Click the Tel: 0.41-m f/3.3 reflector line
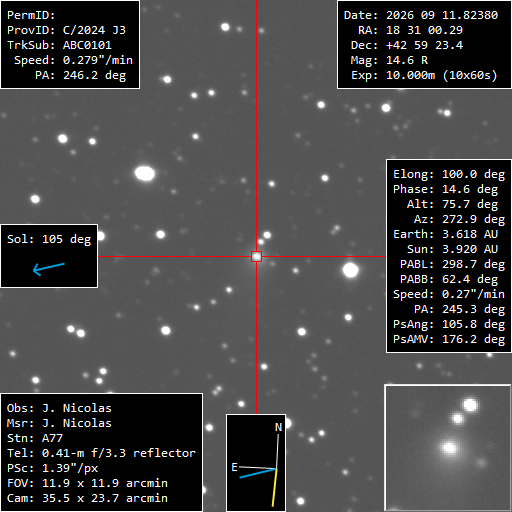This screenshot has height=512, width=512. click(101, 453)
